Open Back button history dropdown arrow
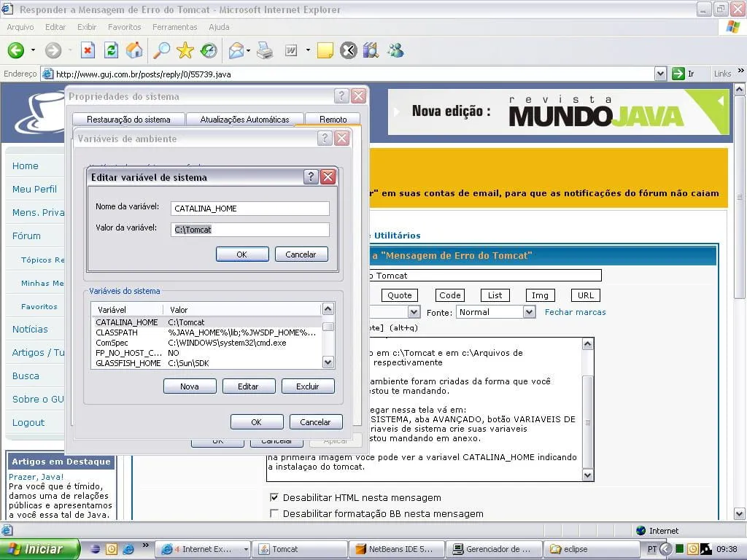Screen dimensions: 747x560 click(x=33, y=50)
